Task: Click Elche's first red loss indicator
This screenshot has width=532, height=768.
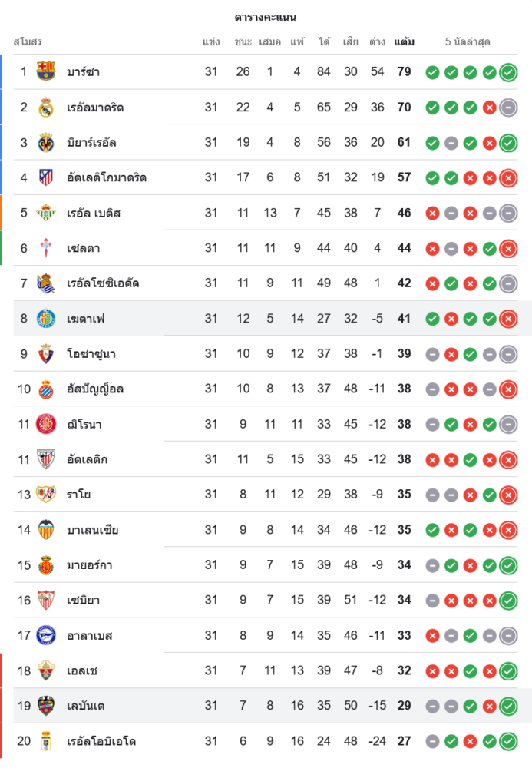Action: coord(432,671)
